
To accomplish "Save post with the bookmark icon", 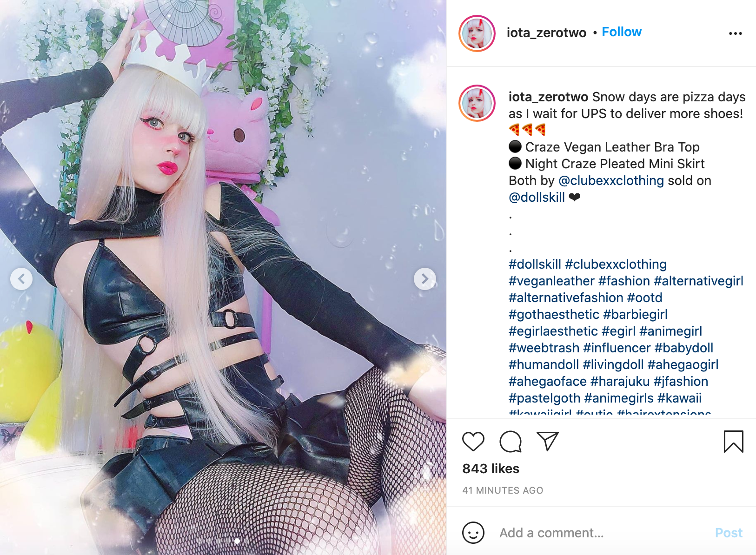I will 733,442.
